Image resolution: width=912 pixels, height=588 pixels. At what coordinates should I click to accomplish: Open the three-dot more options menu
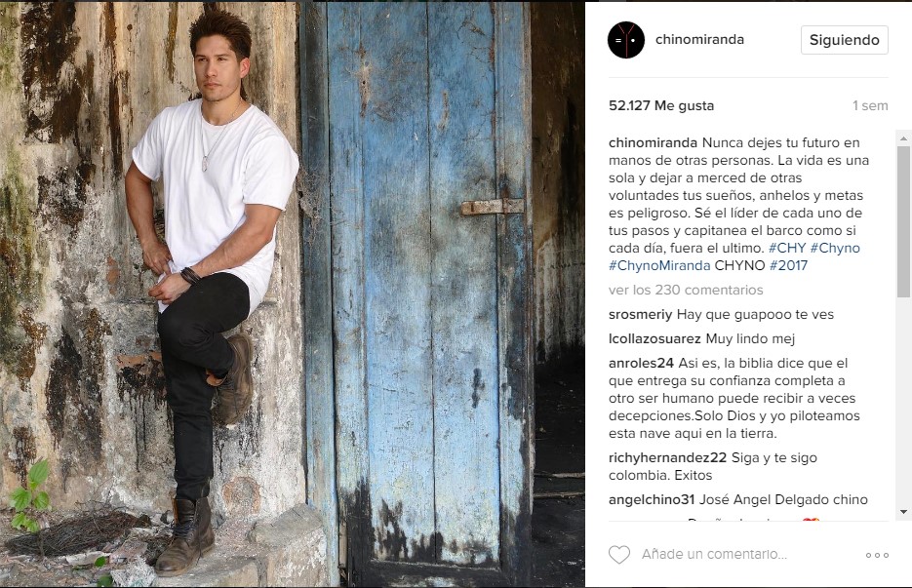[x=877, y=555]
